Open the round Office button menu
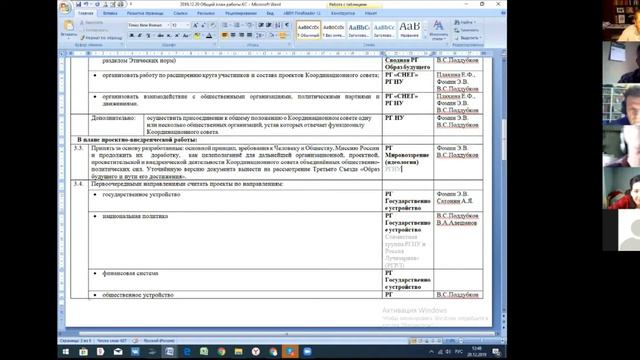Image resolution: width=640 pixels, height=360 pixels. 65,7
